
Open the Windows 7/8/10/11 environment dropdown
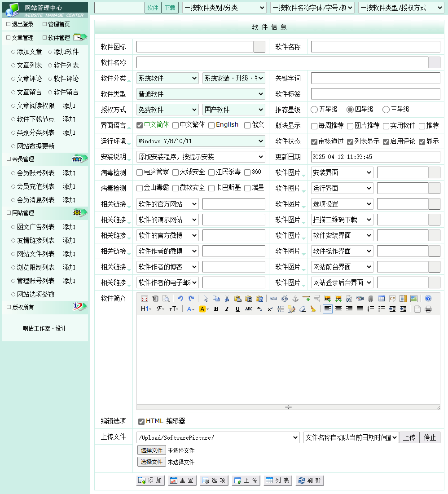click(x=201, y=141)
